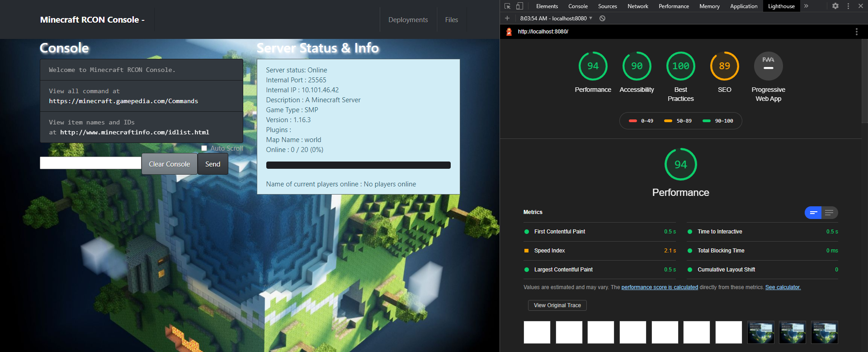Open the Files nav item
Screen dimensions: 868x352
(x=451, y=19)
